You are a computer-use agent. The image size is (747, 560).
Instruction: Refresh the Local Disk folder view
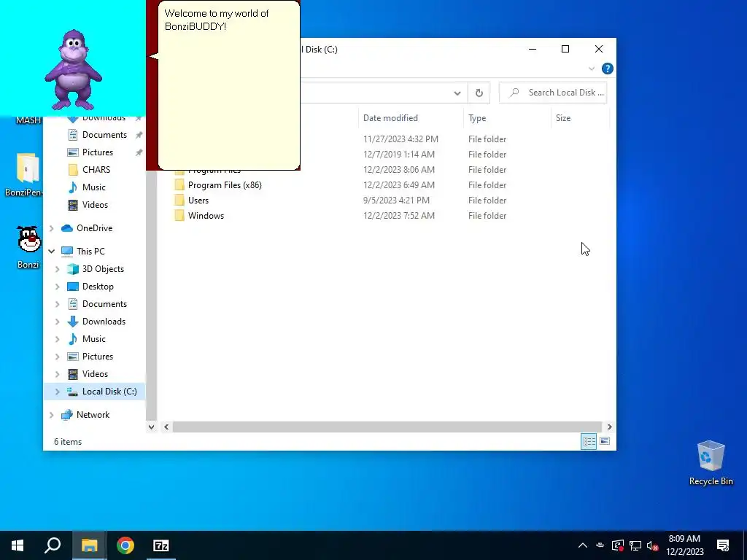tap(479, 93)
